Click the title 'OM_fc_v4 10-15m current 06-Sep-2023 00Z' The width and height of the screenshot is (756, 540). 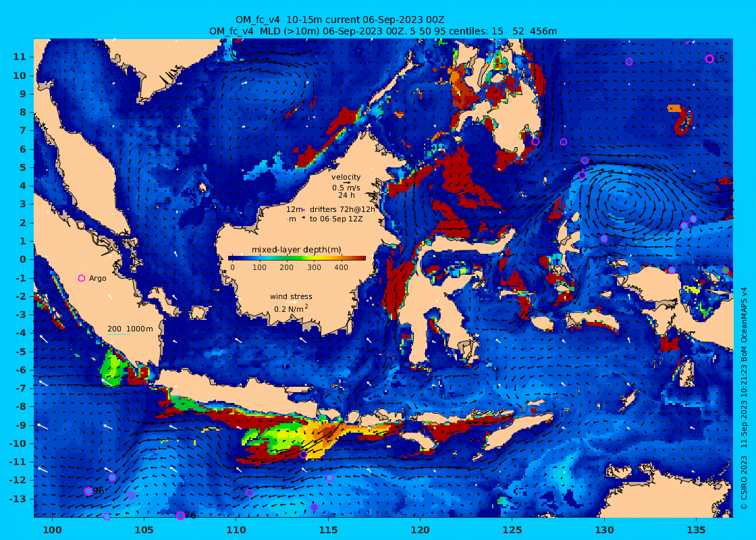[x=340, y=20]
